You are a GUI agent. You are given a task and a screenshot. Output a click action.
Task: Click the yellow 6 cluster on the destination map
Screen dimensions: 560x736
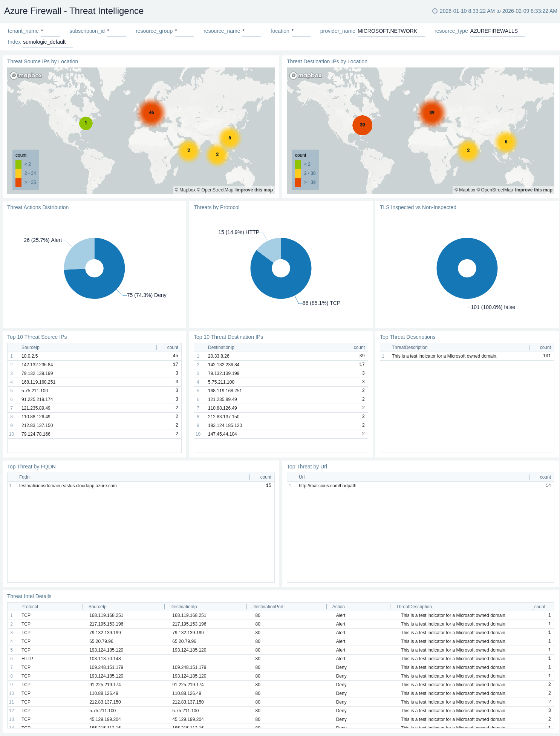pyautogui.click(x=506, y=142)
